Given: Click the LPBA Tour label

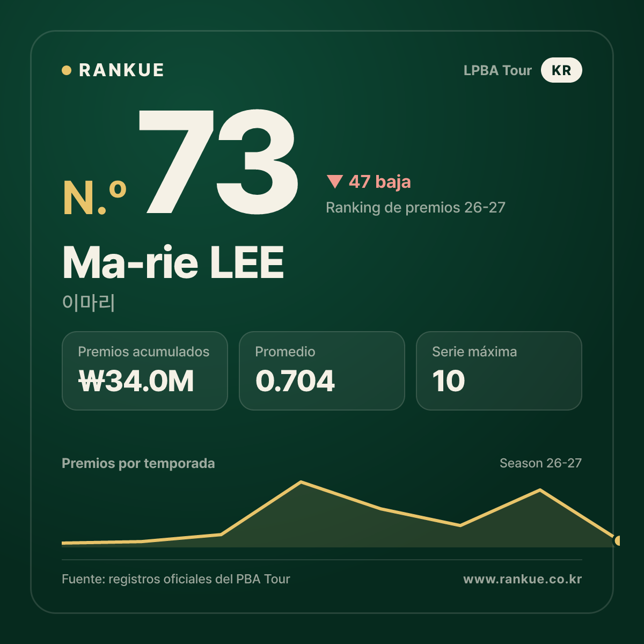Looking at the screenshot, I should [497, 70].
